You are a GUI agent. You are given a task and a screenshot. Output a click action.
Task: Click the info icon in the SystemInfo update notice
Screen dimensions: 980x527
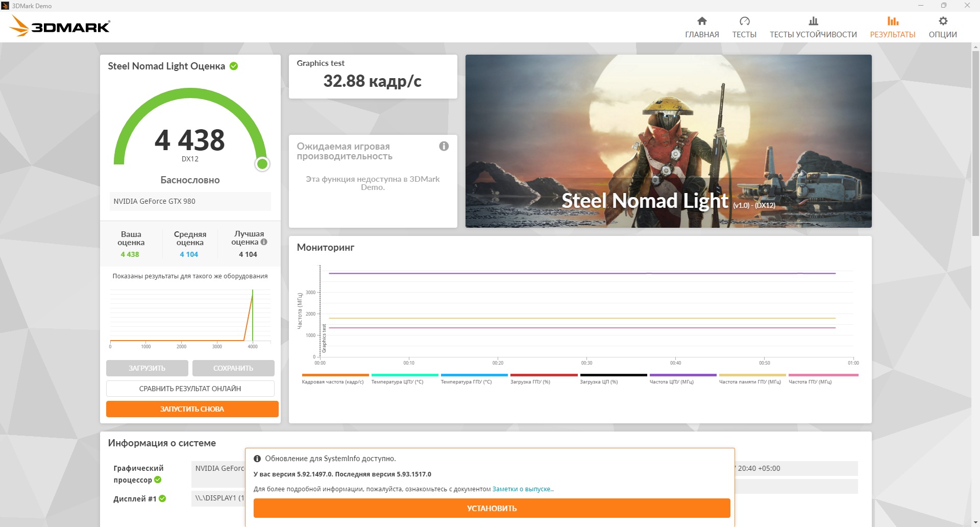[257, 459]
